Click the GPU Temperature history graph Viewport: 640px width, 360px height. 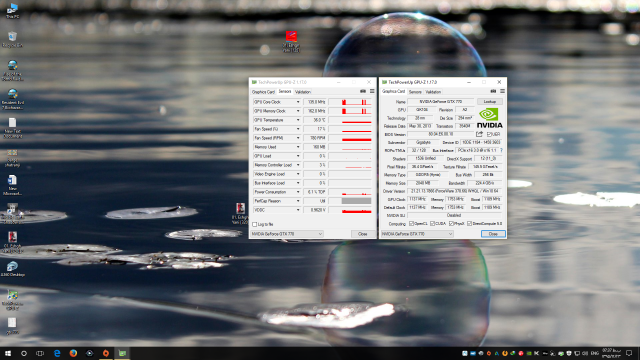[x=350, y=120]
